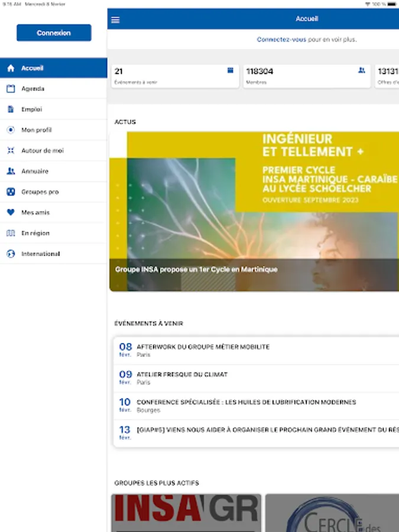Click the ACTUS section heading
Image resolution: width=399 pixels, height=532 pixels.
(125, 122)
